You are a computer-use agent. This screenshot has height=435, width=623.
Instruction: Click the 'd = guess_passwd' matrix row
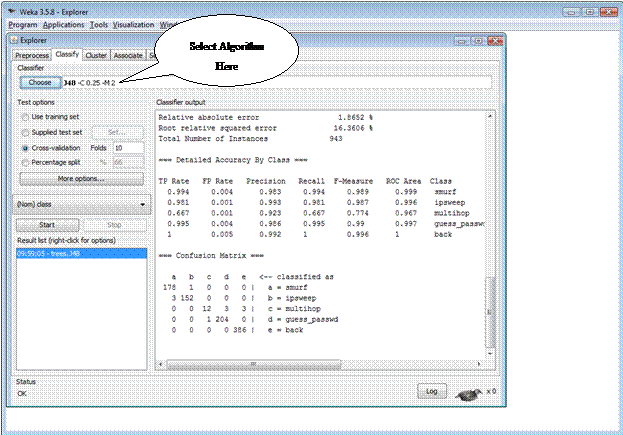pyautogui.click(x=255, y=319)
